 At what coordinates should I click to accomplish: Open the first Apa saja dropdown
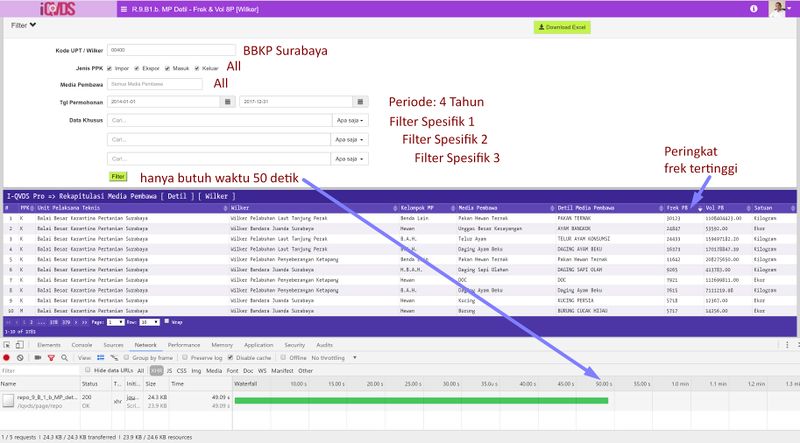[x=350, y=120]
